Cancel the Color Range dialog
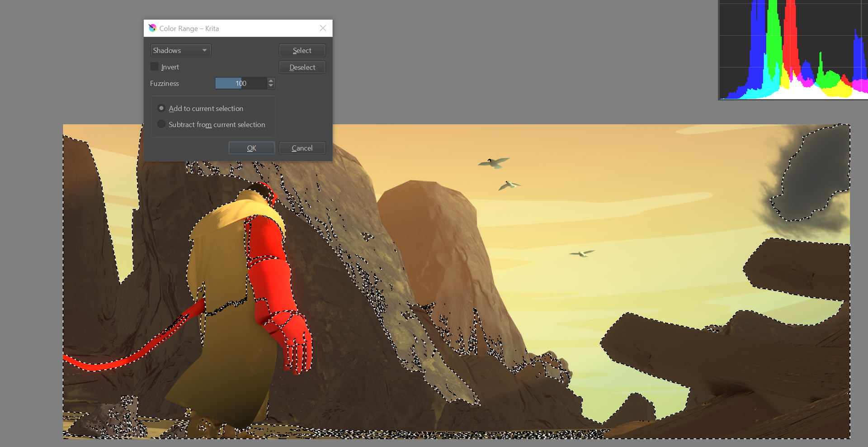The width and height of the screenshot is (868, 447). 302,148
